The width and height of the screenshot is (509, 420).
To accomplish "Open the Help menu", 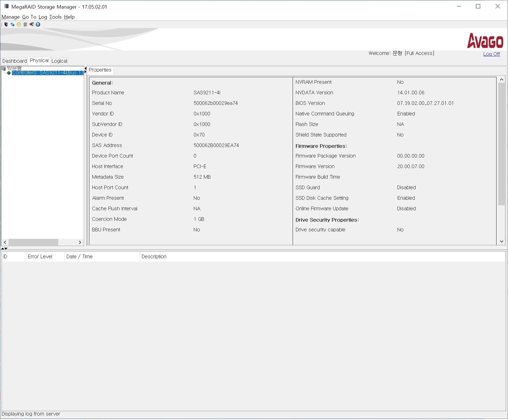I will (x=69, y=17).
